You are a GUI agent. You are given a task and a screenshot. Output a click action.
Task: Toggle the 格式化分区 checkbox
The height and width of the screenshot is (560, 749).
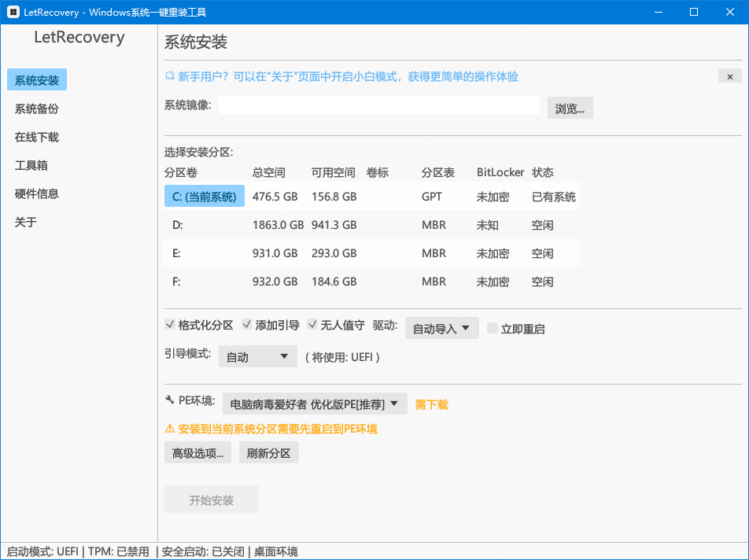pos(170,325)
